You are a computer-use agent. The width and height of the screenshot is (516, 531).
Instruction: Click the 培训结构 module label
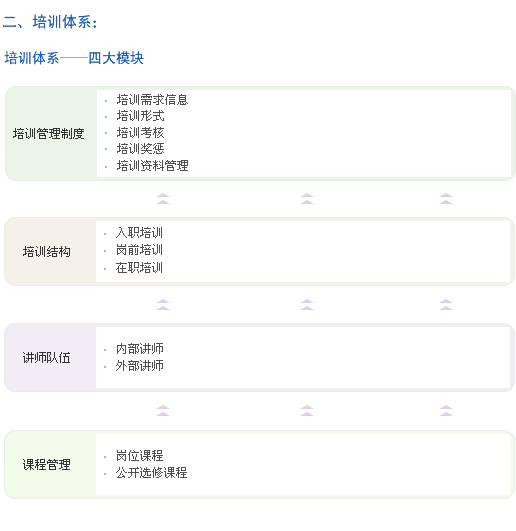[x=46, y=252]
